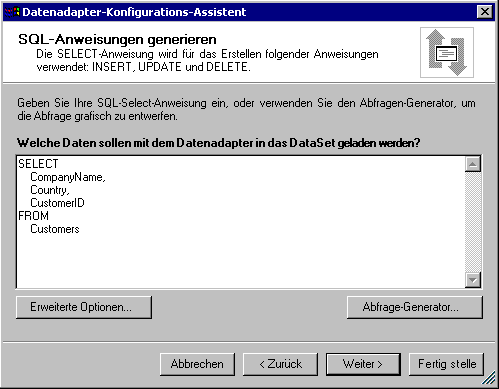Click the SQL text box scroll down arrow
This screenshot has width=499, height=389.
473,280
